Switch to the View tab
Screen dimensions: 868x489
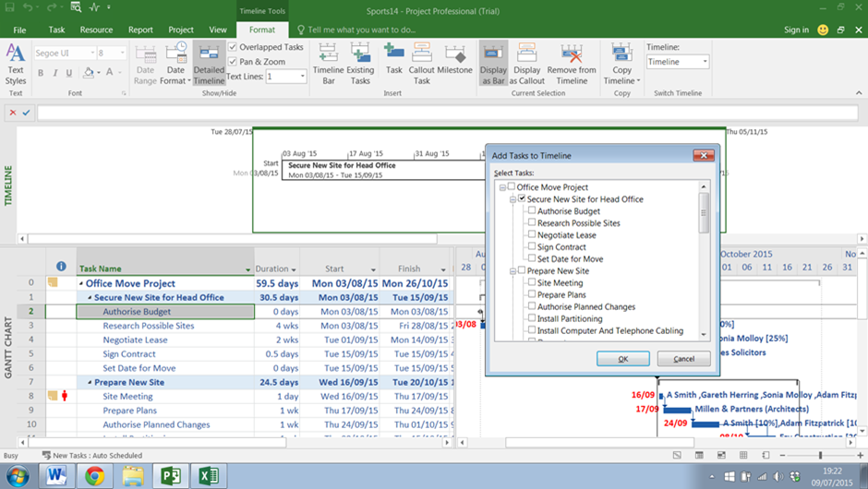pyautogui.click(x=218, y=30)
